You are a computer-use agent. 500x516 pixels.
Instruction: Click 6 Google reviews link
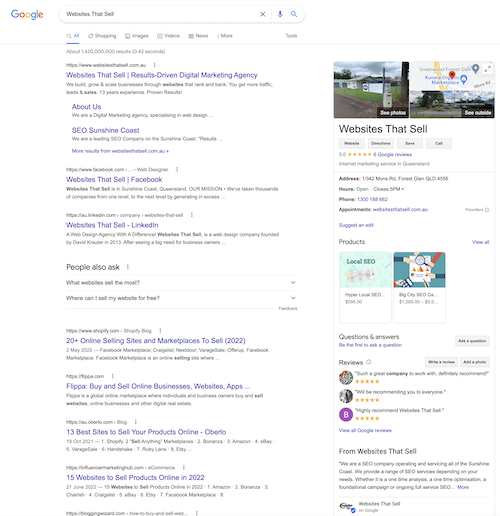[x=392, y=154]
